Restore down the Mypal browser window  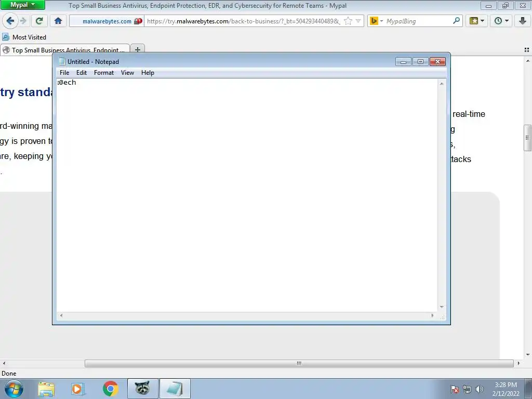click(x=506, y=5)
